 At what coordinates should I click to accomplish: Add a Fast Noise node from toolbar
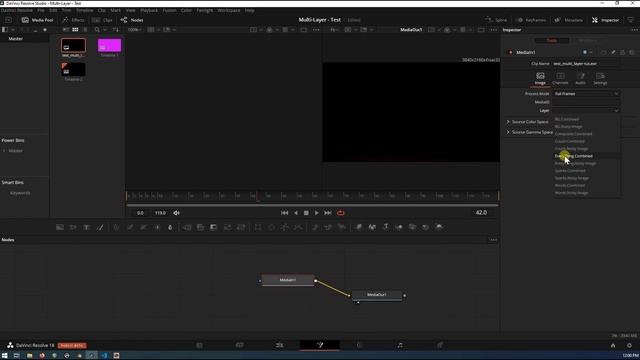[x=73, y=227]
